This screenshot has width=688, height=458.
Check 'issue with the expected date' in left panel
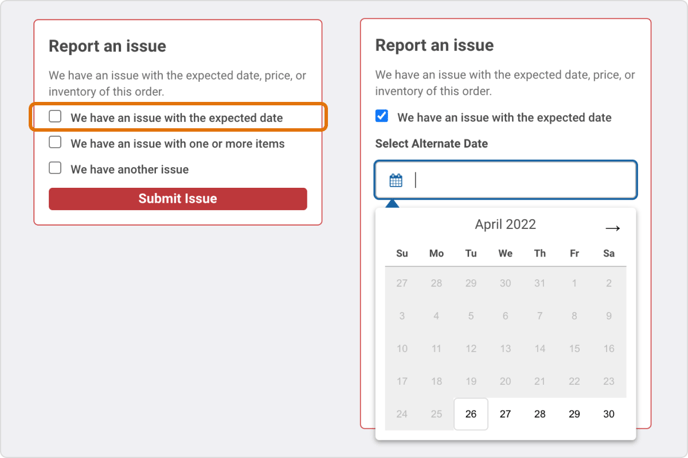coord(56,117)
